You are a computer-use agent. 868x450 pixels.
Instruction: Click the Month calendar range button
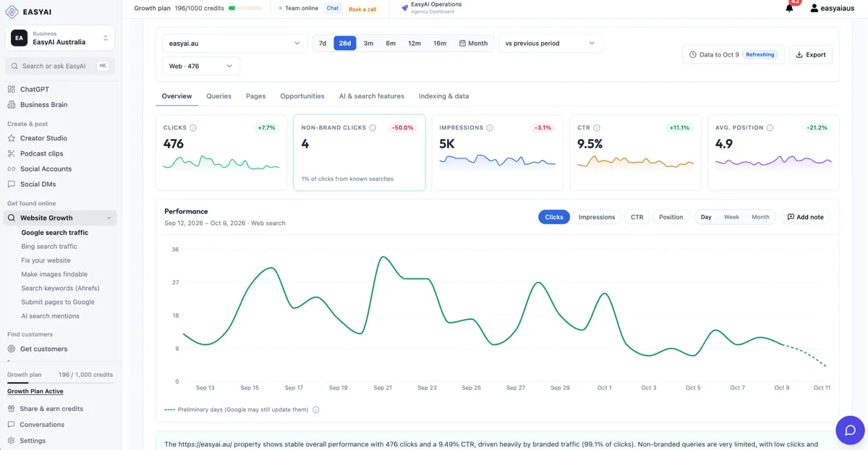[x=474, y=43]
